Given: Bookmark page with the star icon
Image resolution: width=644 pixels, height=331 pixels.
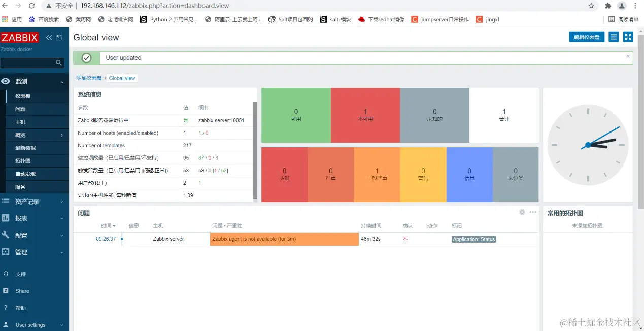Looking at the screenshot, I should click(591, 6).
